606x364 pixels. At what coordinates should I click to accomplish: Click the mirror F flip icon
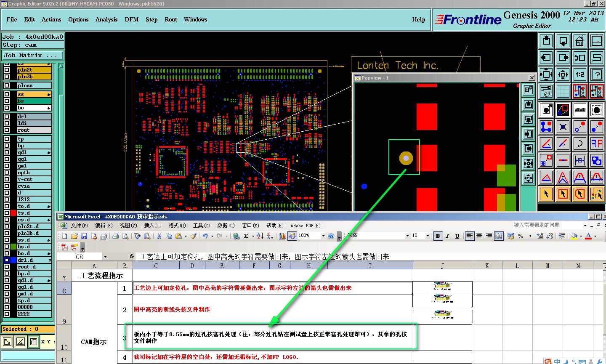tap(597, 143)
